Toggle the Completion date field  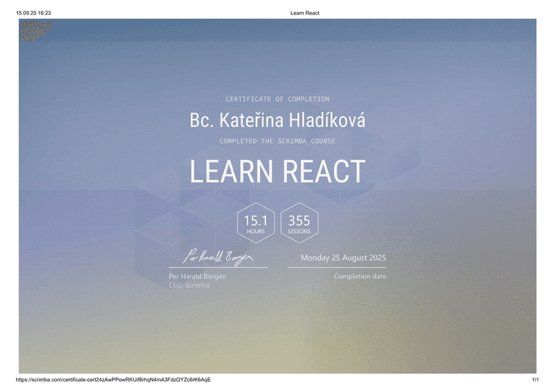[x=361, y=275]
